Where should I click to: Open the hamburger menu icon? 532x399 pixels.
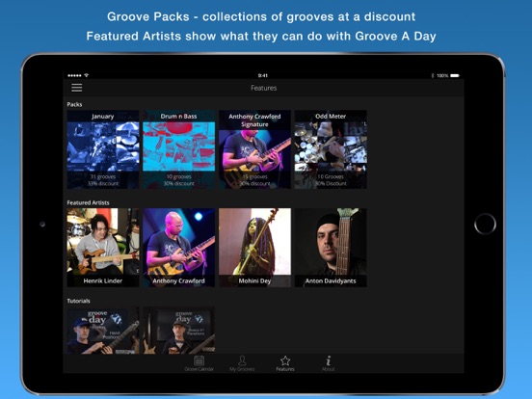click(x=77, y=88)
